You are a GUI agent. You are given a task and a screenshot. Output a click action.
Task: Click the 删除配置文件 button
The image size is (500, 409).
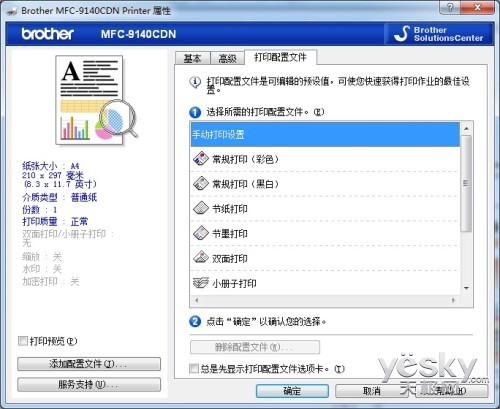pos(255,347)
